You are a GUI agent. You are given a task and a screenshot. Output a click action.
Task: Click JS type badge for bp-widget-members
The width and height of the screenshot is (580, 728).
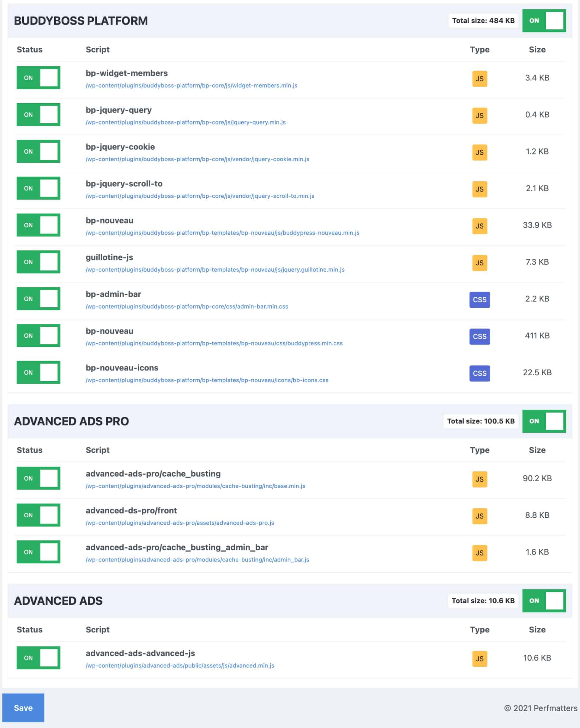coord(479,79)
